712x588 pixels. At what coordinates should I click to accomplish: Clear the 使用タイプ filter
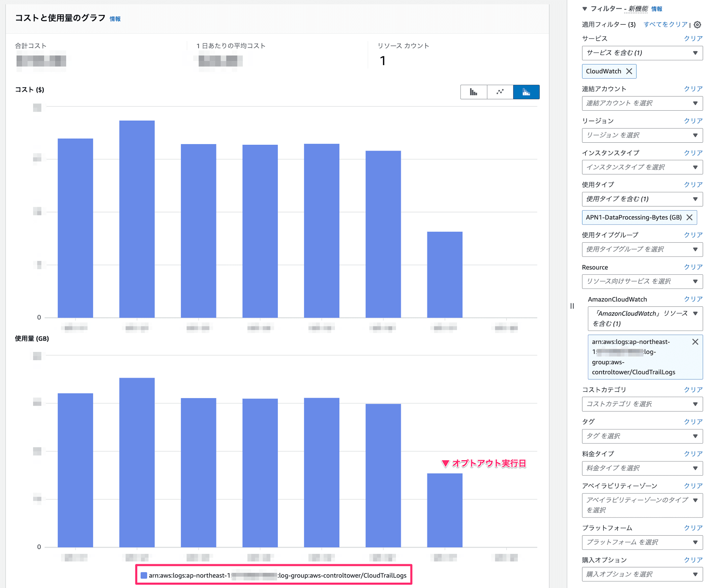click(693, 184)
